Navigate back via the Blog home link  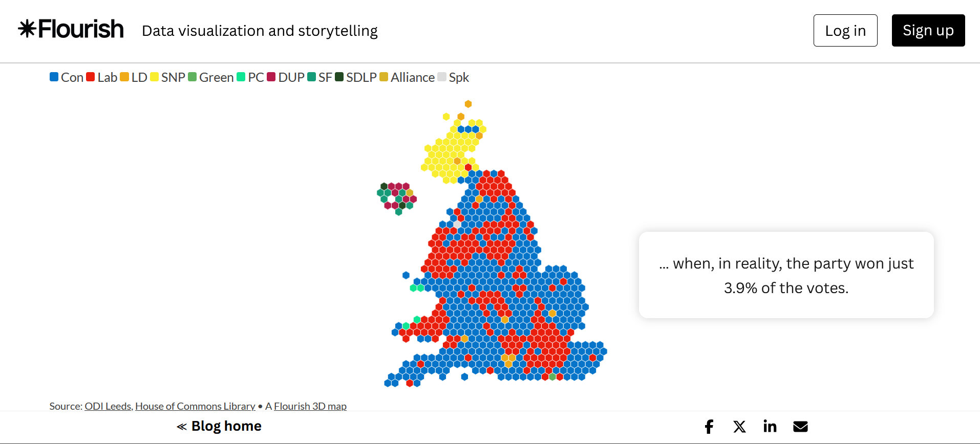click(x=219, y=426)
